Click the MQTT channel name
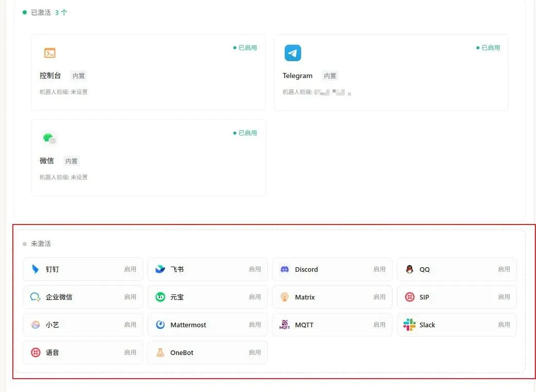Screen dimensions: 536x392 [304, 325]
